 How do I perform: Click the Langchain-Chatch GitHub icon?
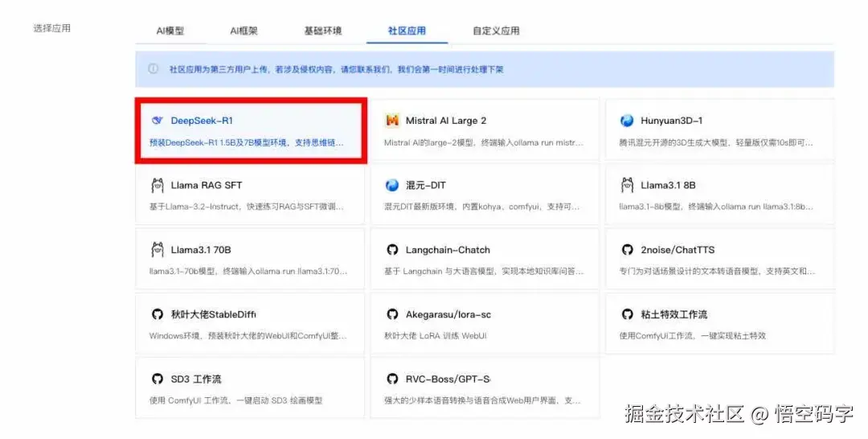[x=392, y=250]
